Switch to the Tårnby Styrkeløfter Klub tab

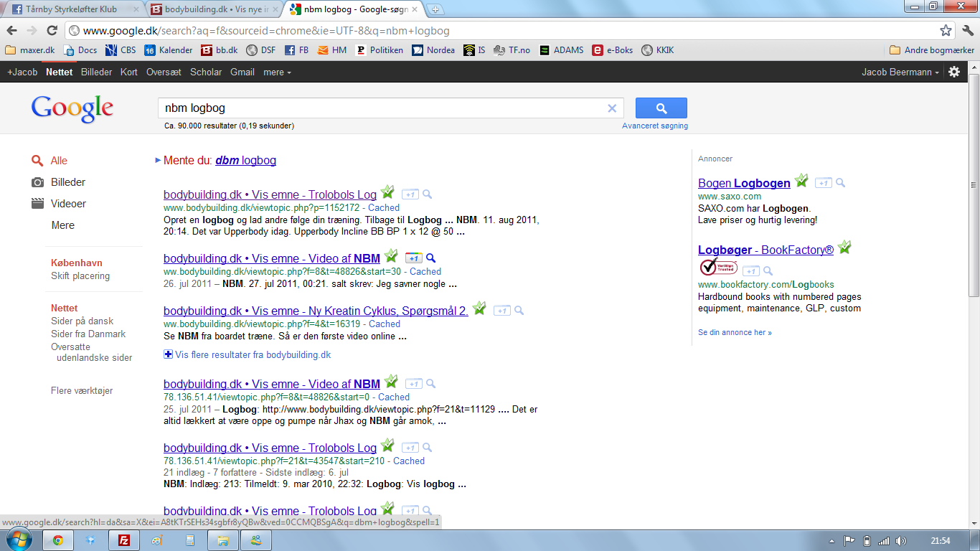(x=73, y=10)
